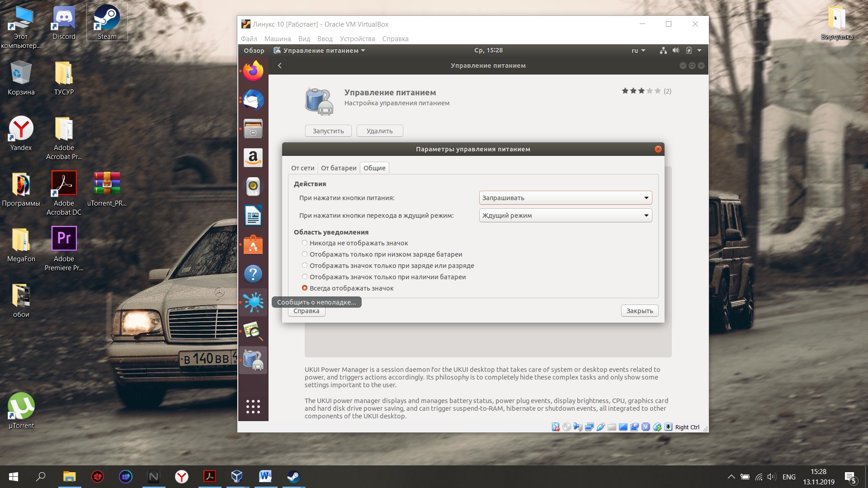The width and height of the screenshot is (868, 488).
Task: Switch to the 'От батареи' tab
Action: click(339, 168)
